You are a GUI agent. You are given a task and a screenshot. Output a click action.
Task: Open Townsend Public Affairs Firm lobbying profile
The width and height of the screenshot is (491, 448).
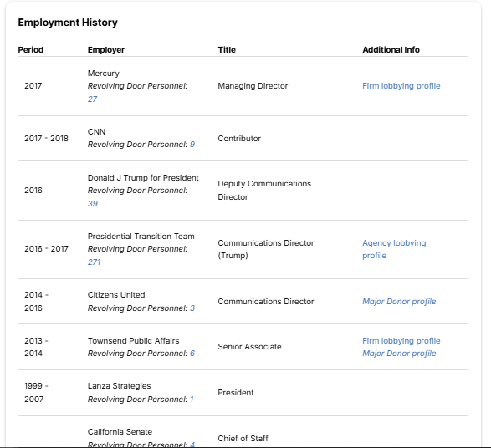[401, 341]
